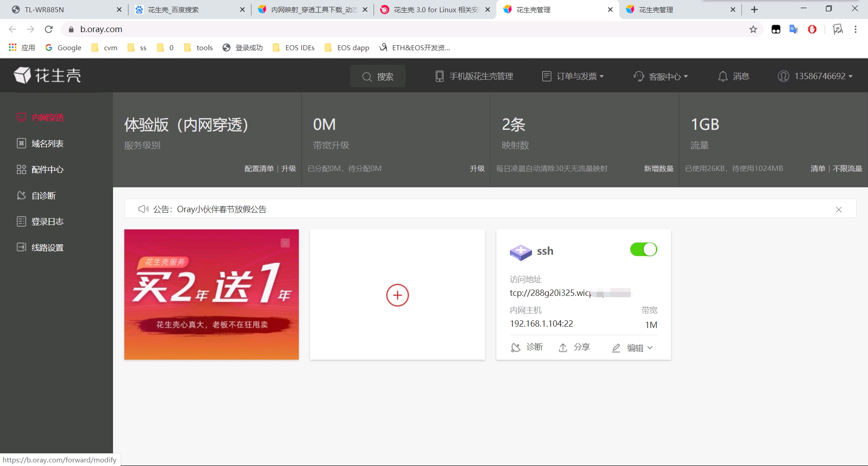The width and height of the screenshot is (868, 466).
Task: Click internal host 192.168.1.104:22
Action: point(542,323)
